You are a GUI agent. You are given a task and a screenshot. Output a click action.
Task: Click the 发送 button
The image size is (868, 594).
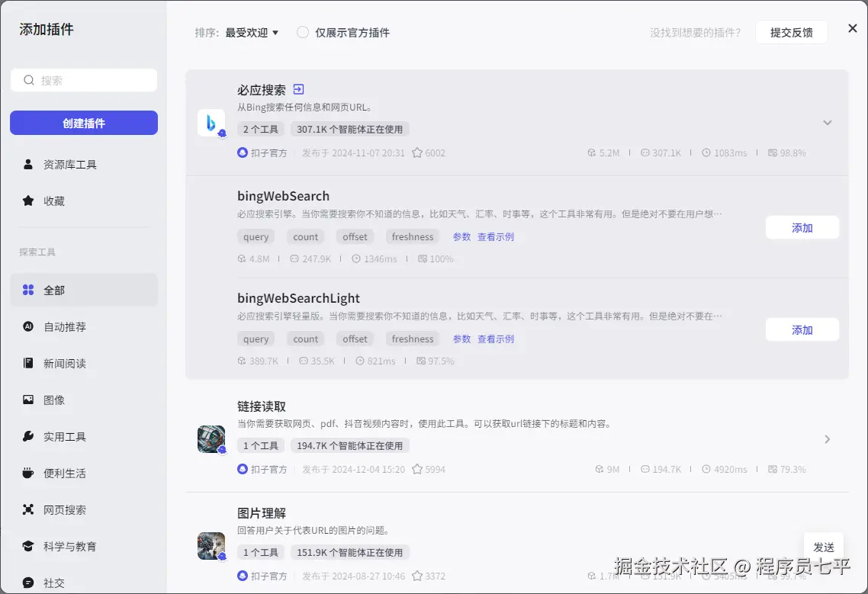pyautogui.click(x=824, y=547)
